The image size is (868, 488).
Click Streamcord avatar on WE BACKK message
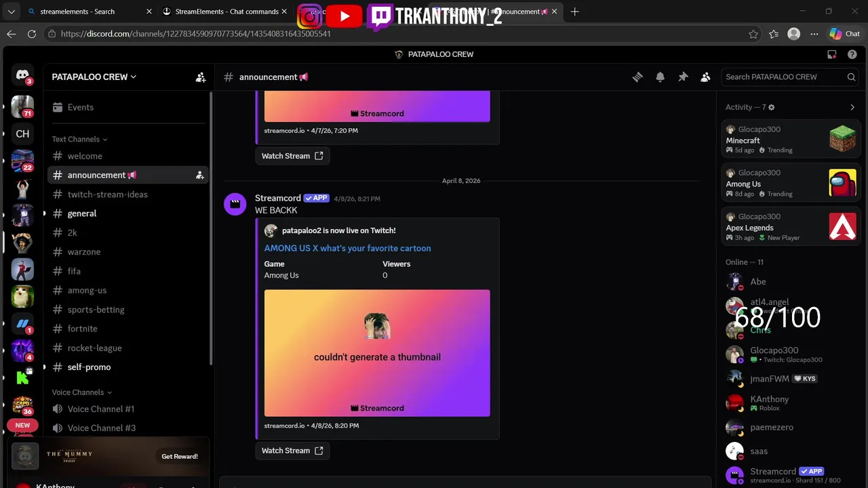click(x=235, y=203)
